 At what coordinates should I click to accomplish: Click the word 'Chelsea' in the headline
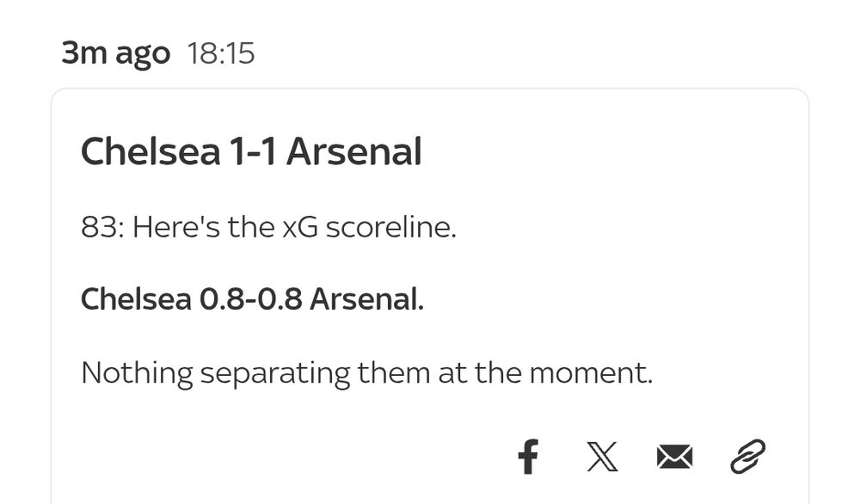pyautogui.click(x=150, y=153)
